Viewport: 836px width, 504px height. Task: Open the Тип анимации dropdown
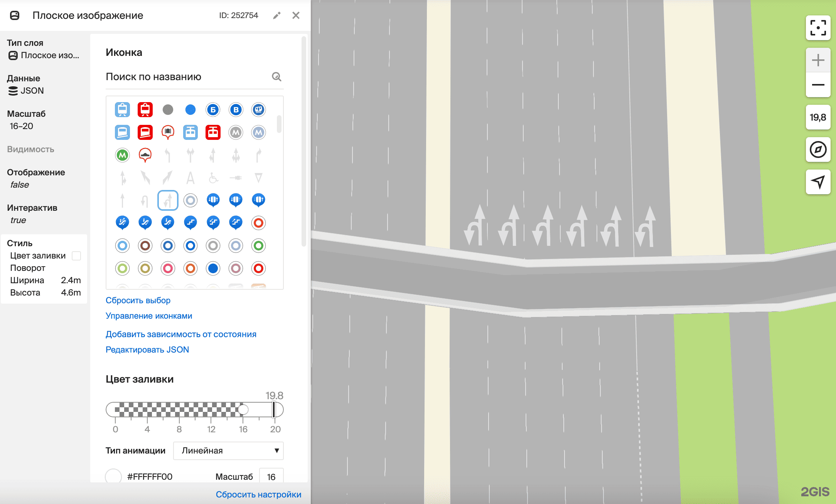tap(228, 450)
